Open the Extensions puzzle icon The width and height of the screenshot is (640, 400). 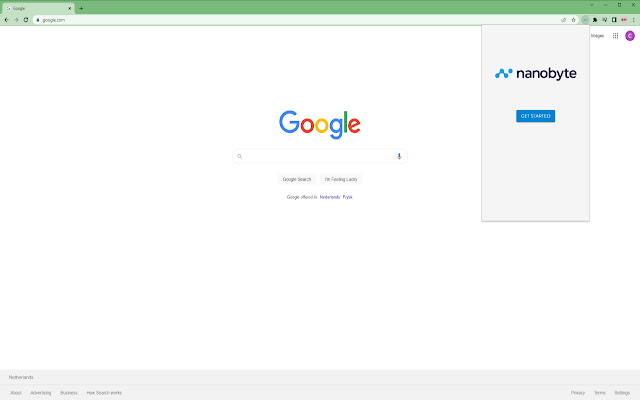(595, 20)
